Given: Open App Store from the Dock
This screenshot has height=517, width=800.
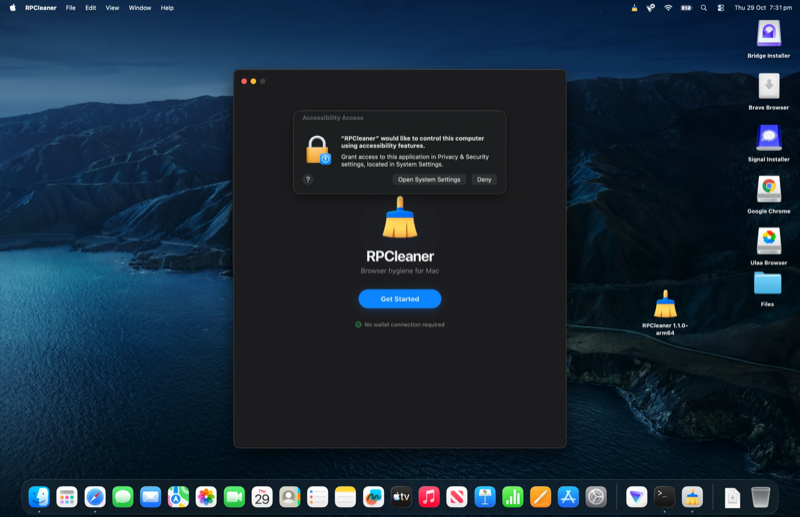Looking at the screenshot, I should (x=568, y=497).
